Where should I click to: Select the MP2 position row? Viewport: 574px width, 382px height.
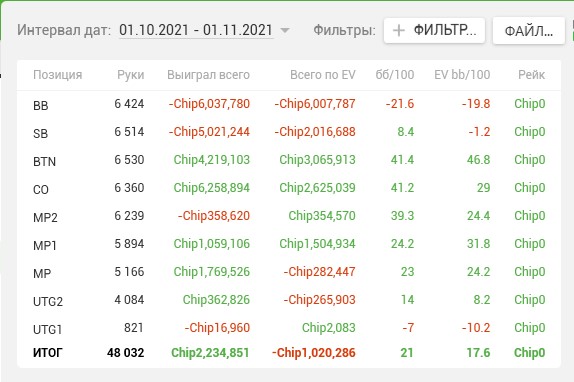tap(289, 216)
